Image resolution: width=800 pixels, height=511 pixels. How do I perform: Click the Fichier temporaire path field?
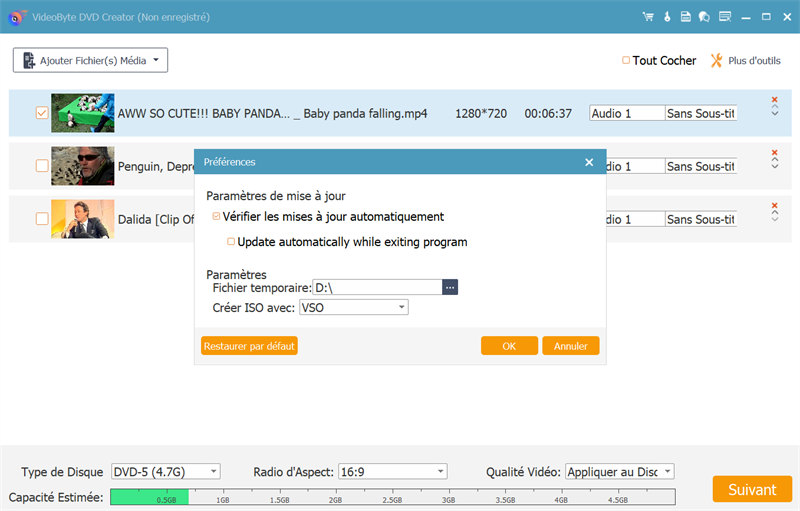[377, 287]
